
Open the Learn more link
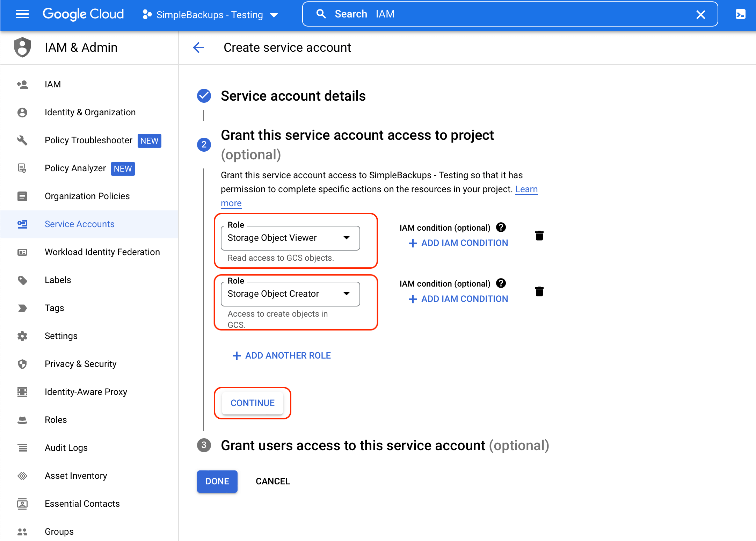[x=526, y=189]
